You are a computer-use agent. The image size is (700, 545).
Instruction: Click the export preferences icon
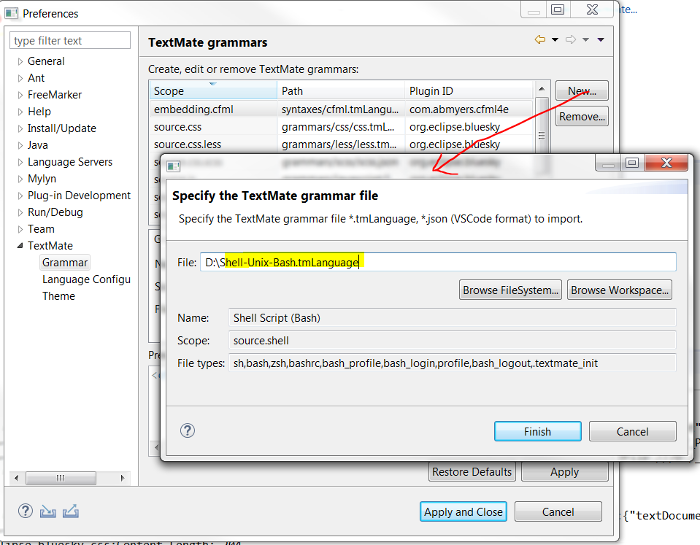(x=71, y=511)
